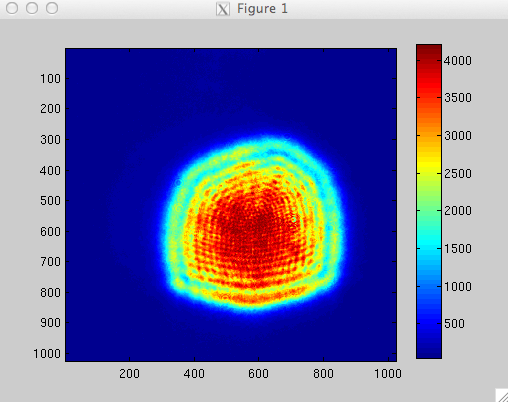
Task: Click the Figure 1 title text
Action: point(262,9)
